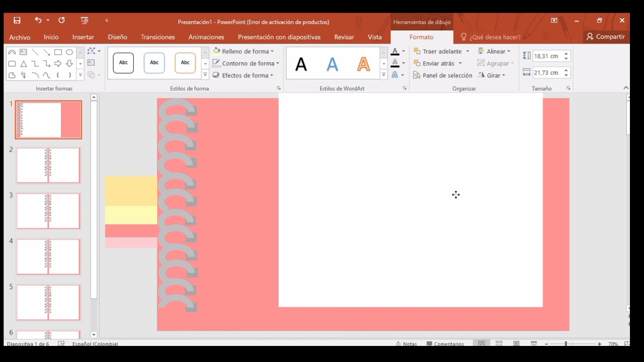The height and width of the screenshot is (362, 644).
Task: Open Relleno de forma dropdown
Action: 244,51
